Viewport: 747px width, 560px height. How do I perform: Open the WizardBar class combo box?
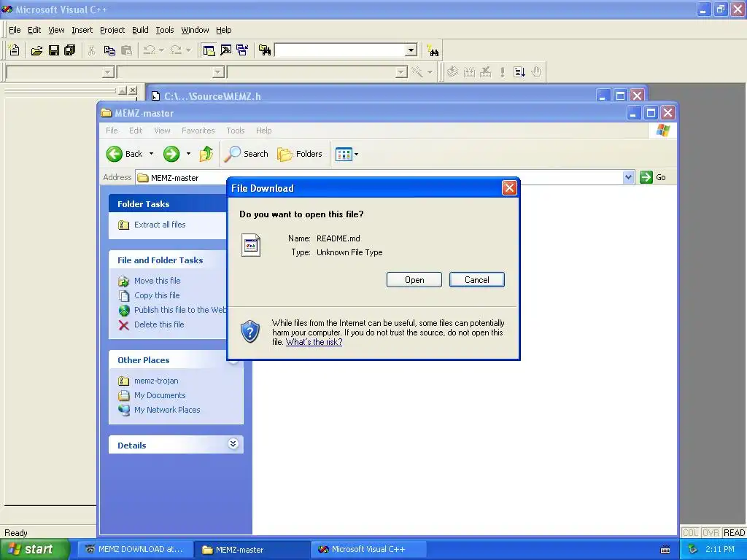[x=60, y=72]
